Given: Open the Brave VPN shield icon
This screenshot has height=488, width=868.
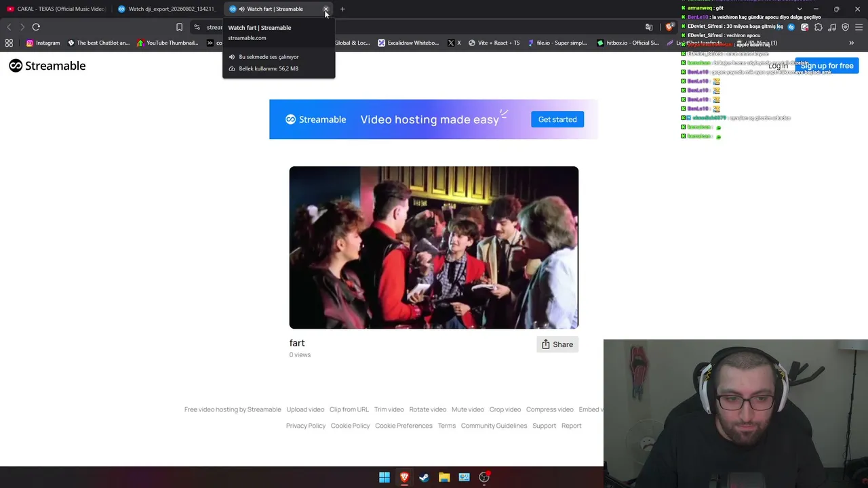Looking at the screenshot, I should coord(846,27).
